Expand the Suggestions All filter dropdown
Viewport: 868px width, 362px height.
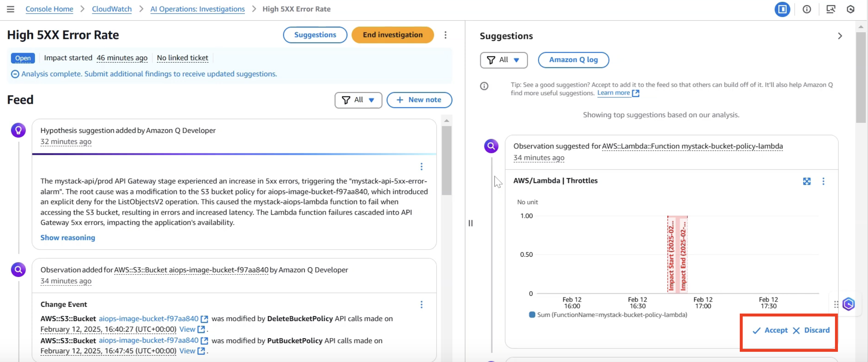point(504,60)
